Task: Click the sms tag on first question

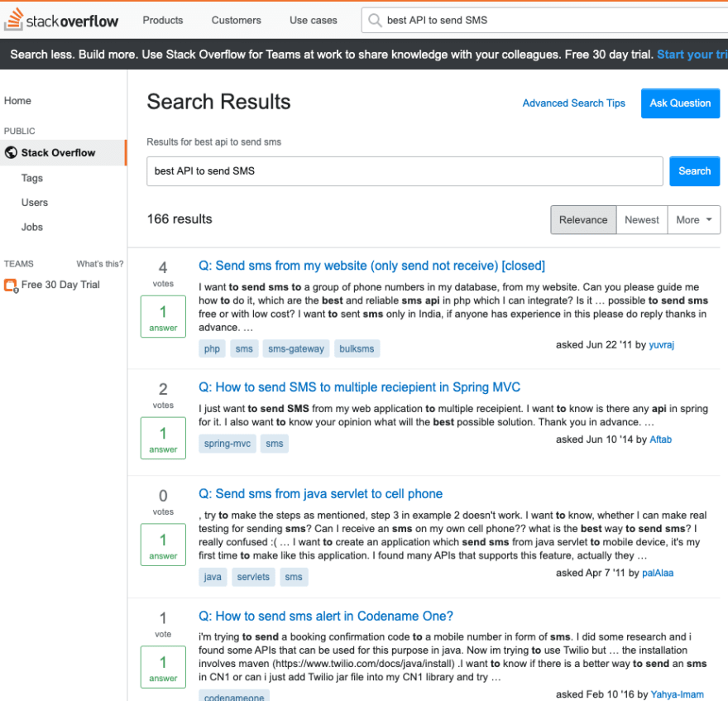Action: pyautogui.click(x=244, y=348)
